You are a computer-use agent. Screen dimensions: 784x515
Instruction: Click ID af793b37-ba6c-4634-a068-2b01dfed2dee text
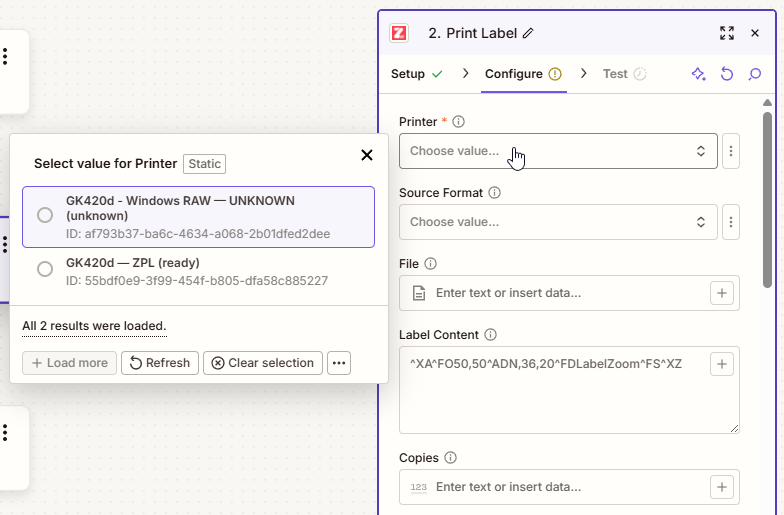click(198, 234)
